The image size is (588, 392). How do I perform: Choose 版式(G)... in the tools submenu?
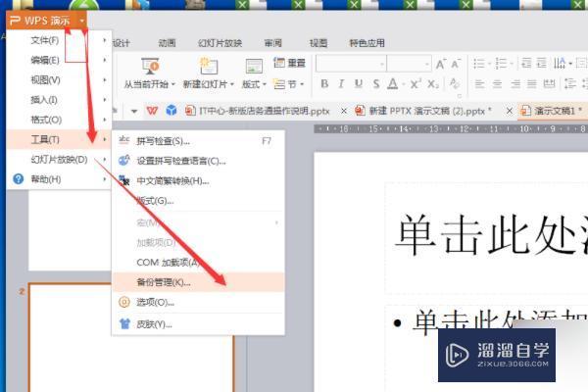tap(198, 201)
